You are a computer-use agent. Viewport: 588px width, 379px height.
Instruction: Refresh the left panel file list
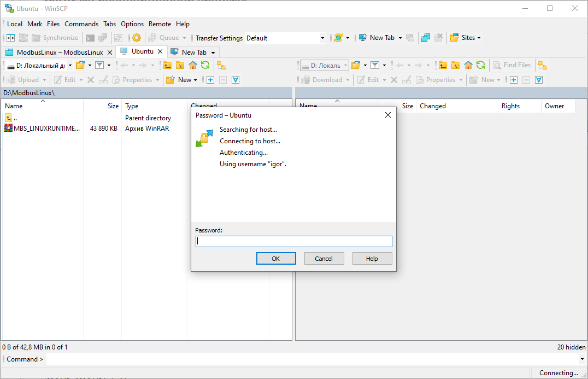pyautogui.click(x=205, y=65)
